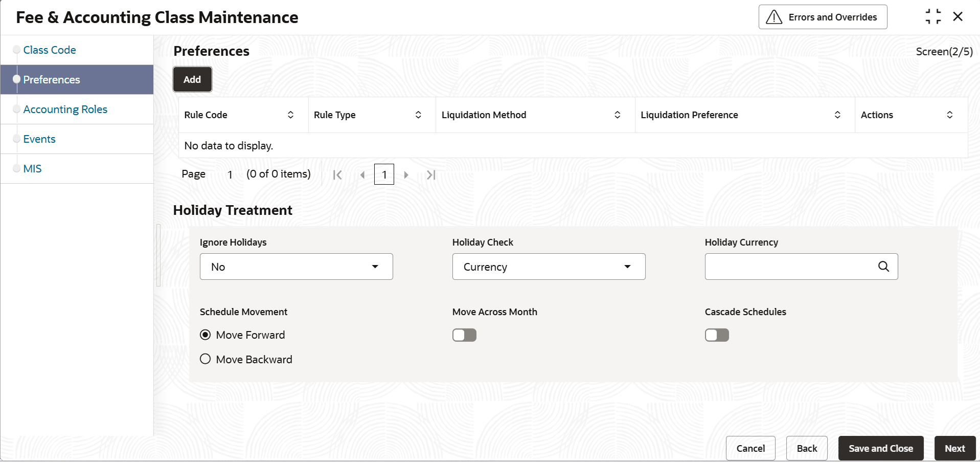Go to the last page

(x=431, y=175)
